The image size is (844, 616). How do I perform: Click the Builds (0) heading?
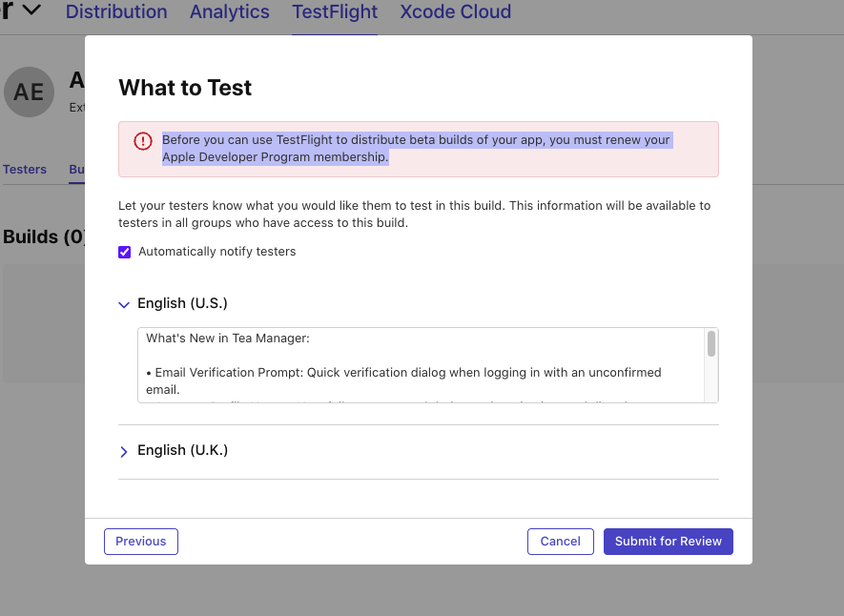[x=44, y=236]
